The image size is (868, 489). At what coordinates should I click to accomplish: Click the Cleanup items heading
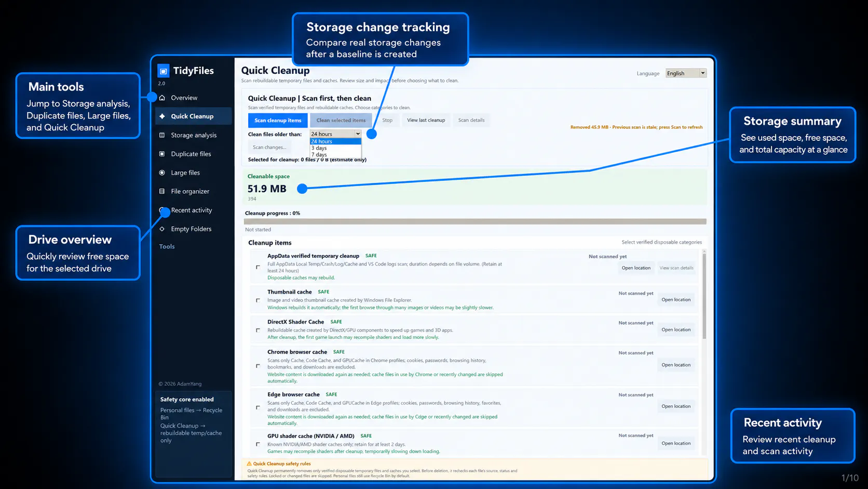tap(269, 243)
